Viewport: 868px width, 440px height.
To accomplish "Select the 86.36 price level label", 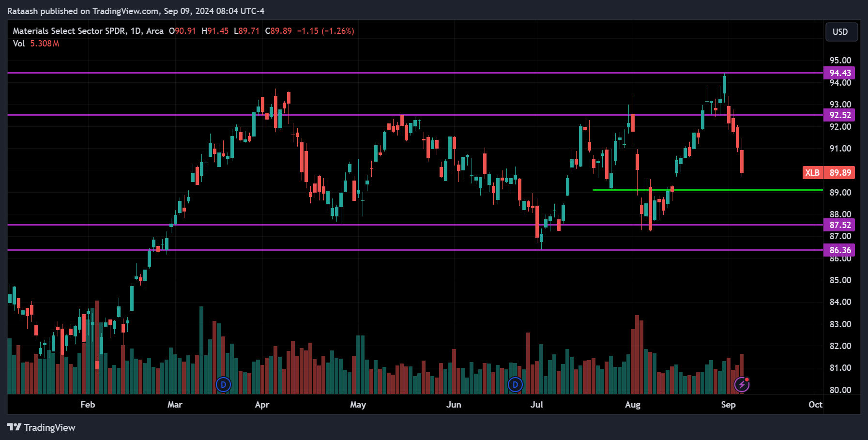I will [x=839, y=250].
